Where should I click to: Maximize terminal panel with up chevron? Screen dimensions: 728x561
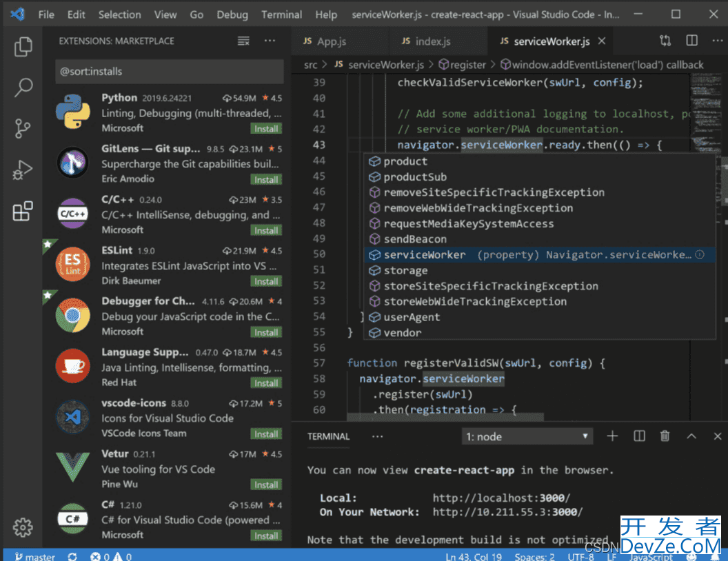click(x=691, y=436)
